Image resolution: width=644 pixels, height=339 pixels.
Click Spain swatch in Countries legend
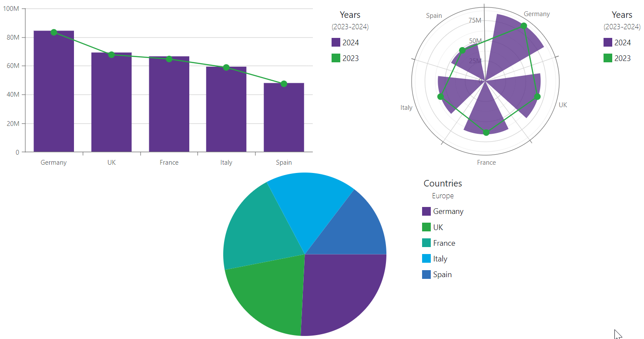pyautogui.click(x=426, y=274)
